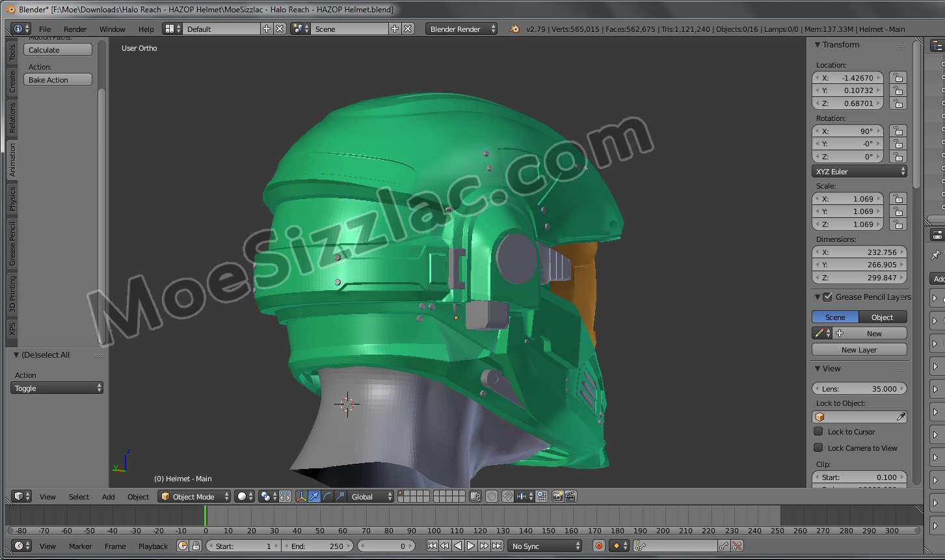Switch to the Physics tab
This screenshot has height=560, width=945.
pos(12,199)
